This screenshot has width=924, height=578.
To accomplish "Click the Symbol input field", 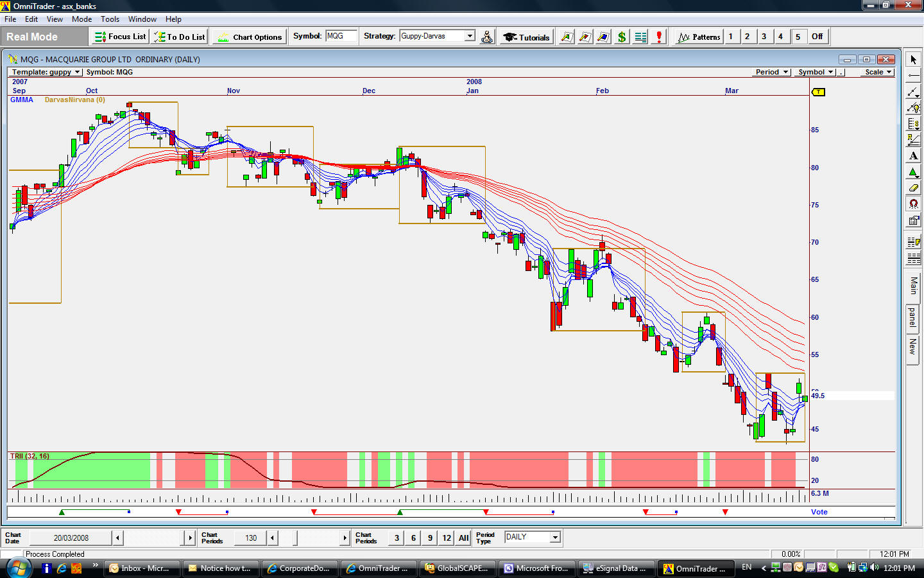I will 341,36.
